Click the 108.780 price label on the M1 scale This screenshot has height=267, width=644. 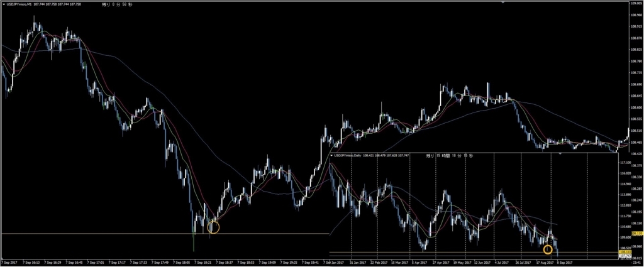(x=636, y=61)
